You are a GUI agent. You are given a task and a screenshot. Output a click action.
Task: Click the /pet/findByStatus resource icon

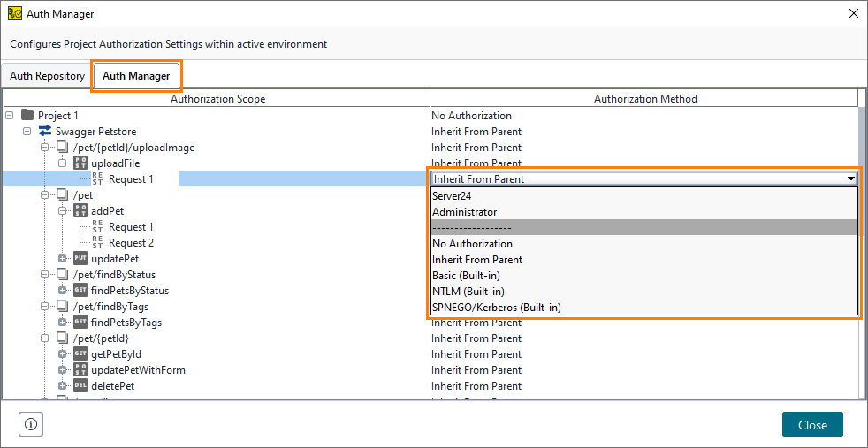click(x=63, y=275)
